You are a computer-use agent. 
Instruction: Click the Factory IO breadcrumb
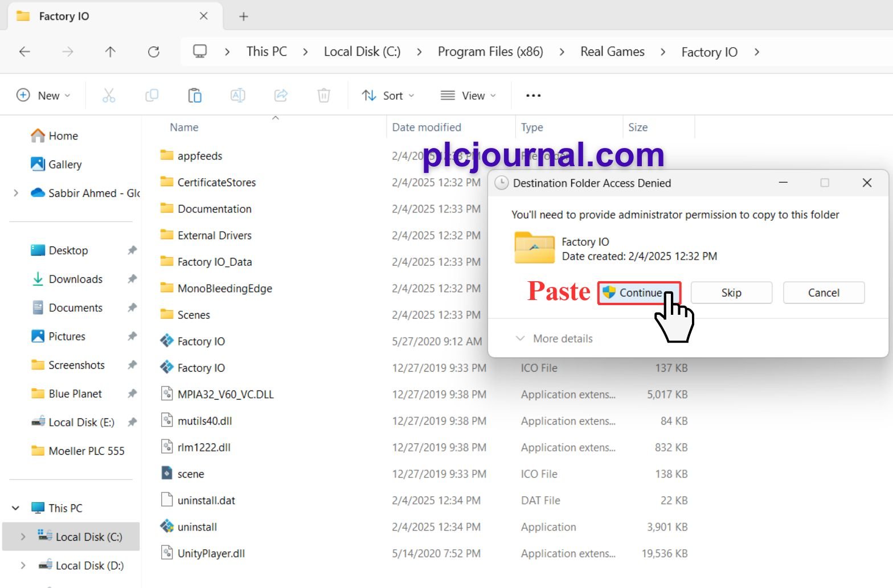click(710, 52)
